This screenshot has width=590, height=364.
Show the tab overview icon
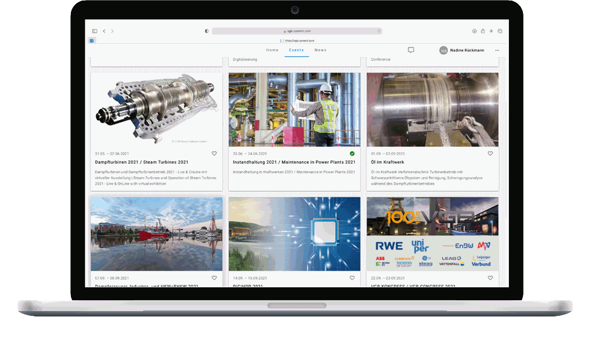[500, 31]
